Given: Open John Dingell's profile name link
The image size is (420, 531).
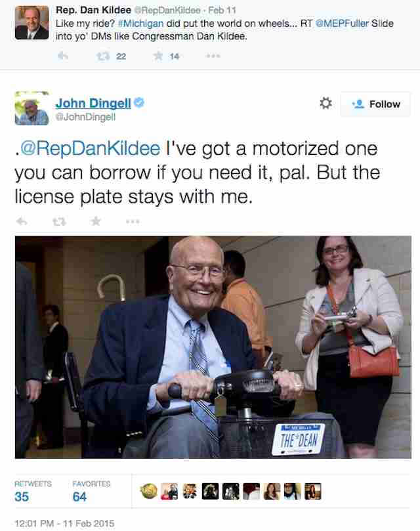Looking at the screenshot, I should pos(93,103).
